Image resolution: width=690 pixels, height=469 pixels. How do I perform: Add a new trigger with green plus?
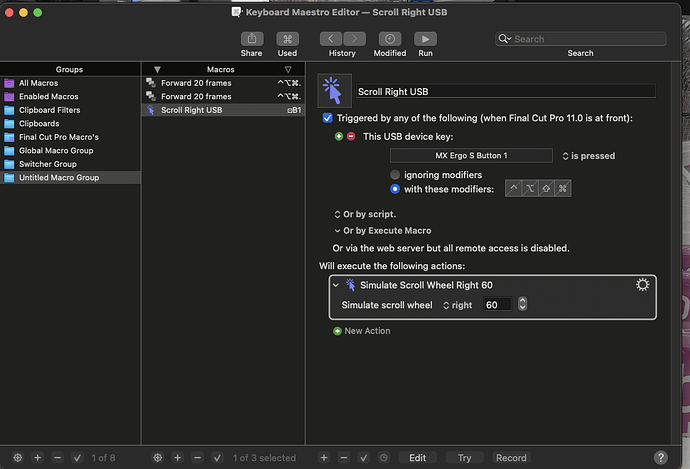(x=338, y=136)
